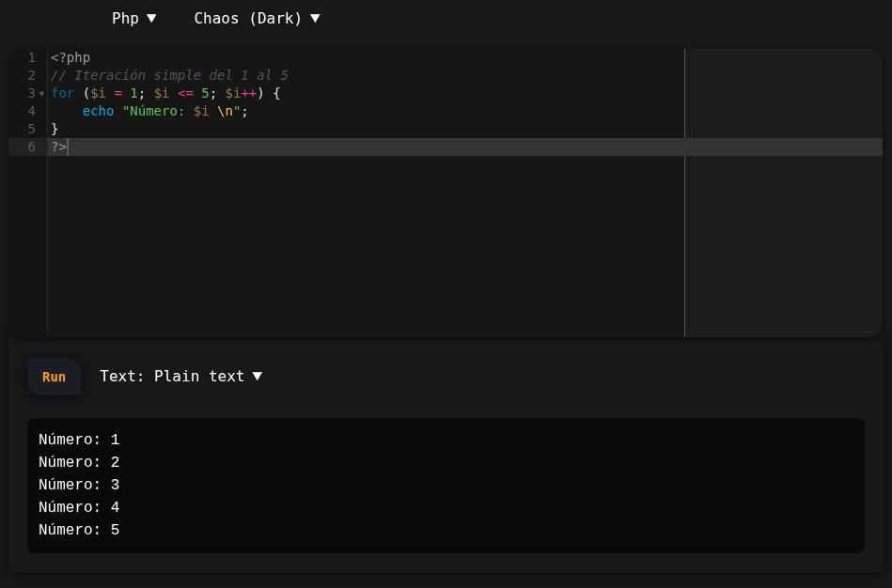Click inside the output results panel
The height and width of the screenshot is (588, 892).
446,484
